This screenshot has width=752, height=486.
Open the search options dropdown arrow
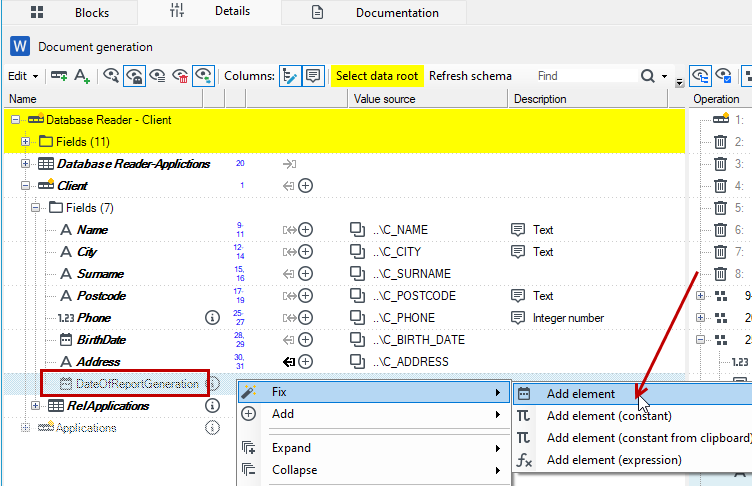tap(664, 76)
